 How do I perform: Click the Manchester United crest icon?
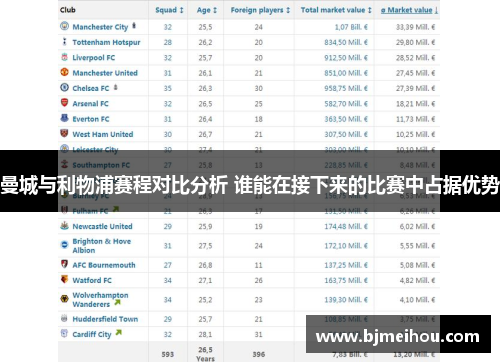click(x=64, y=72)
